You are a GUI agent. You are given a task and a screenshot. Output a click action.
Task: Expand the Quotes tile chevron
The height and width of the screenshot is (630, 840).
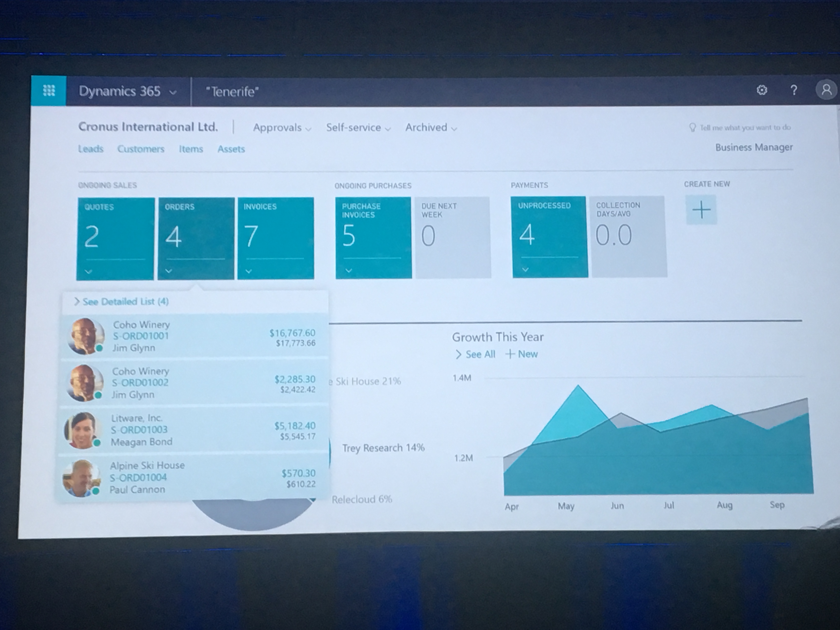pyautogui.click(x=89, y=271)
